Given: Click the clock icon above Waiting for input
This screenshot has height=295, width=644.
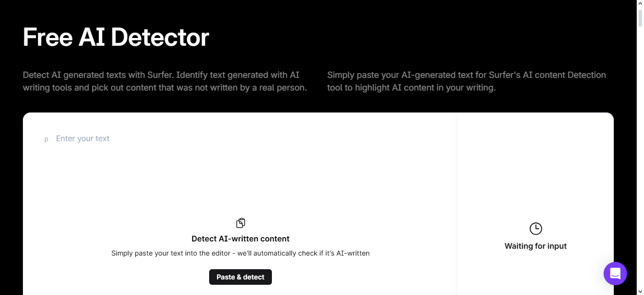Looking at the screenshot, I should 536,228.
